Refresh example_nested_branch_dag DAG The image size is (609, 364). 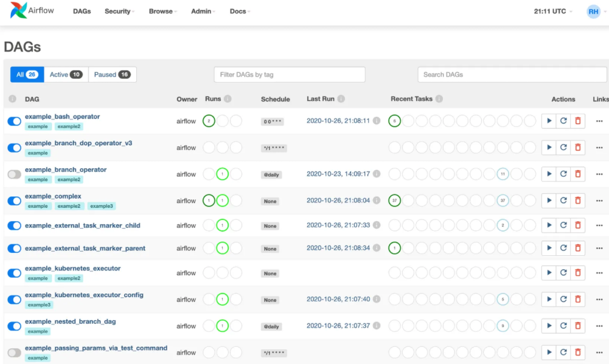563,326
